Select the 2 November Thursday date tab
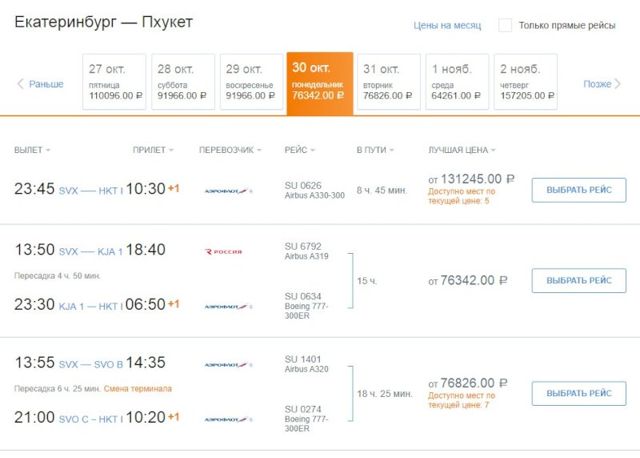640x458 pixels. pos(525,82)
